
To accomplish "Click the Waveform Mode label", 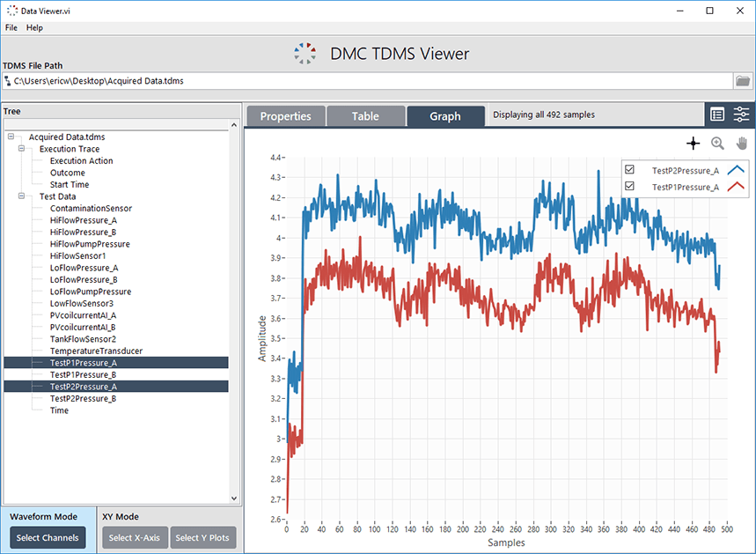I will [x=43, y=516].
